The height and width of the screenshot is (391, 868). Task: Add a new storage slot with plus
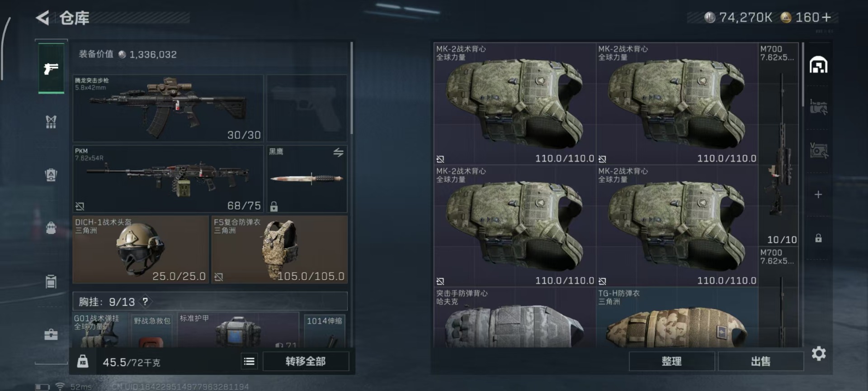tap(818, 195)
